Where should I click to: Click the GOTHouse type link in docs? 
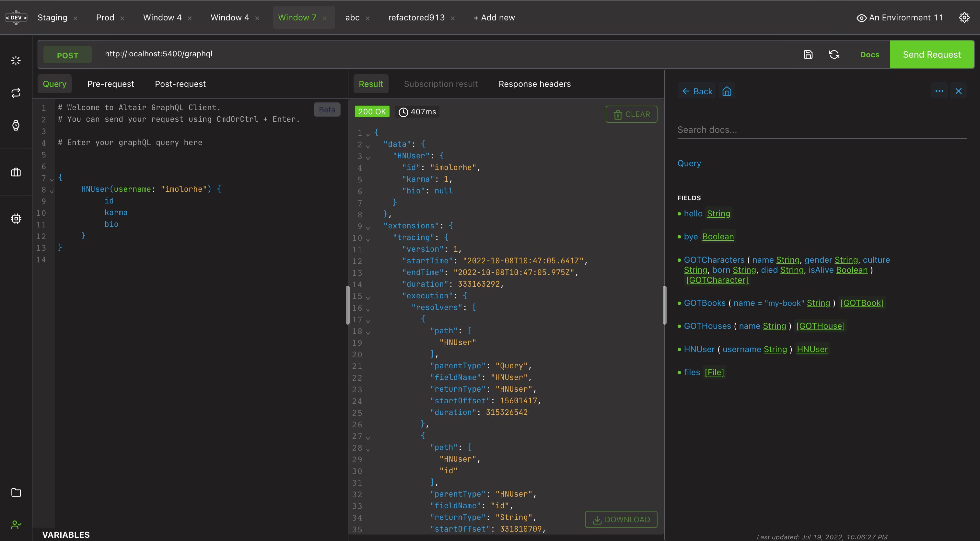820,326
